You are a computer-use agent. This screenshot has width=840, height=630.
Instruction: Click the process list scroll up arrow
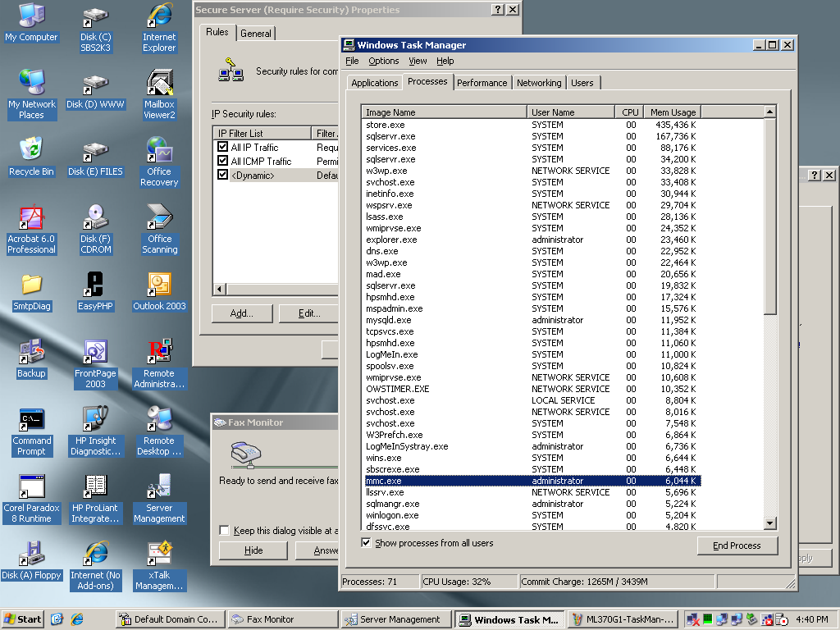click(x=769, y=112)
